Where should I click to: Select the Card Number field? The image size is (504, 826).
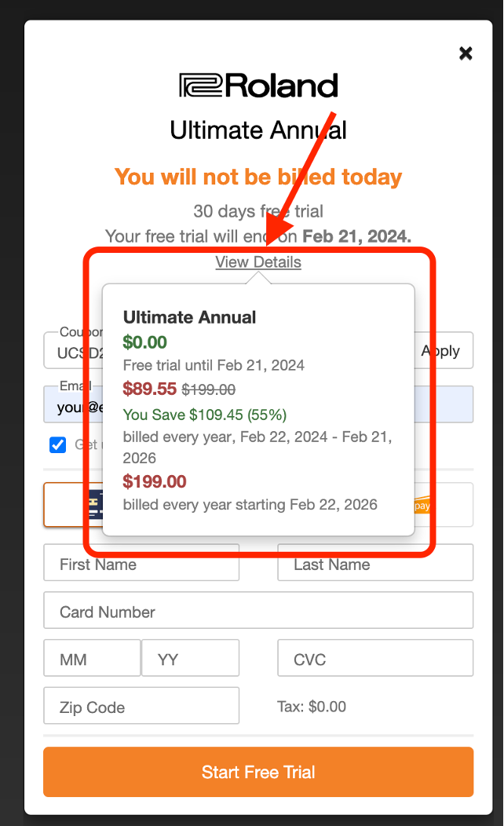point(257,610)
